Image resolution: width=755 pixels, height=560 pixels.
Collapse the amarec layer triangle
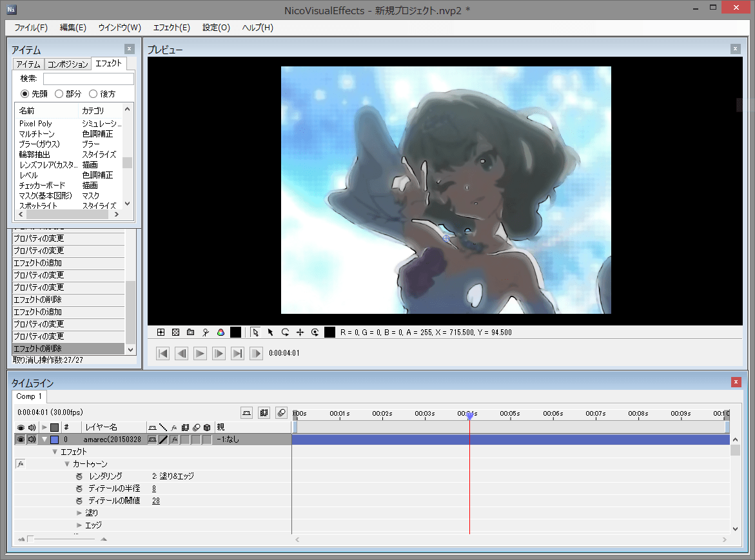[44, 439]
